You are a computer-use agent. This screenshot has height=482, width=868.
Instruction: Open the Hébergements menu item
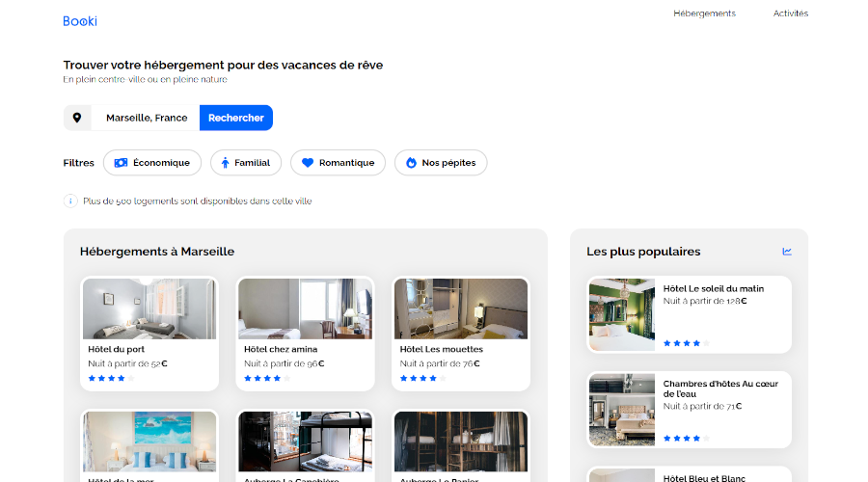pyautogui.click(x=704, y=13)
